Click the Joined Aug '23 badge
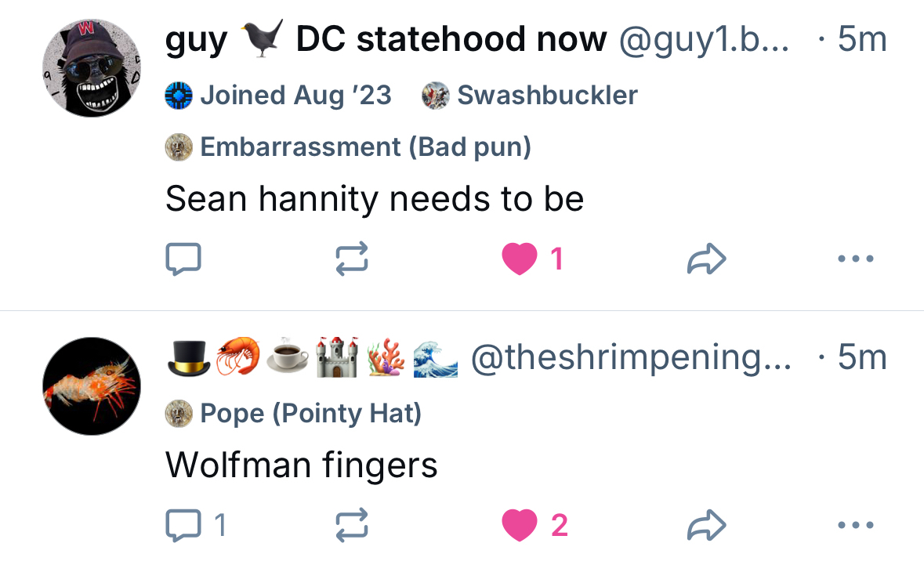 point(278,96)
